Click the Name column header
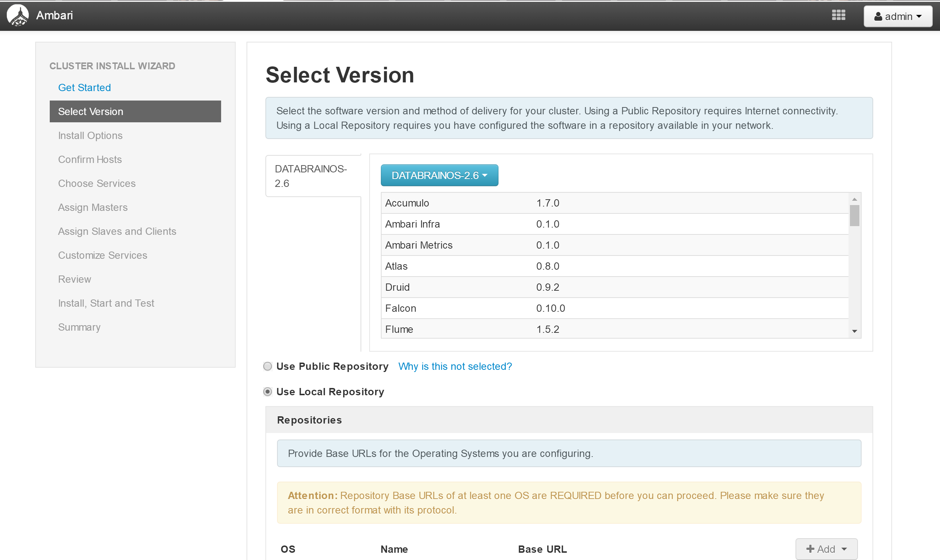The height and width of the screenshot is (560, 940). tap(394, 549)
